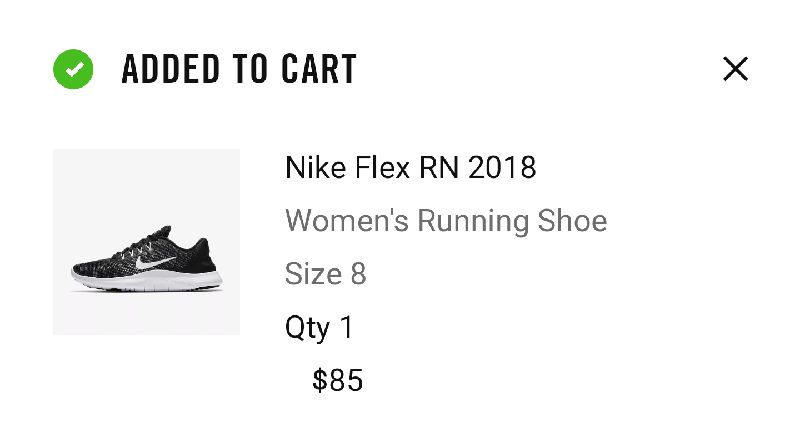Click the $85 price
800x439 pixels.
[337, 380]
